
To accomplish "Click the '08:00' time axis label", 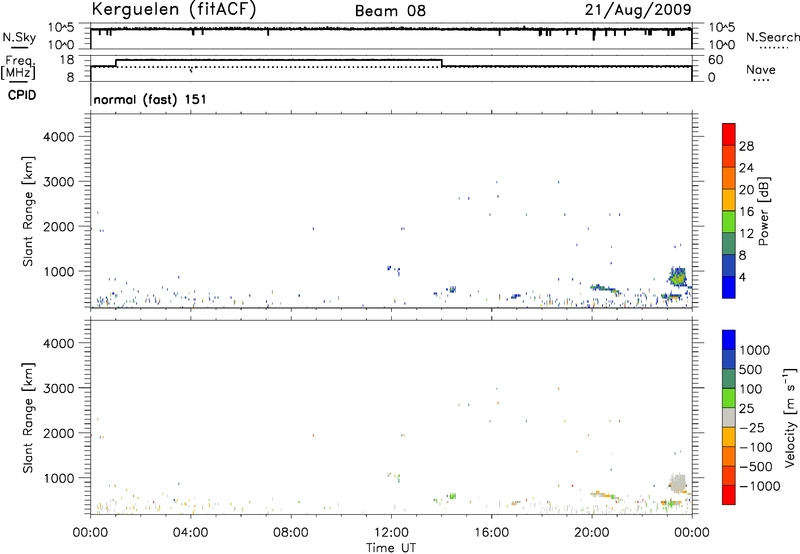I will (291, 533).
